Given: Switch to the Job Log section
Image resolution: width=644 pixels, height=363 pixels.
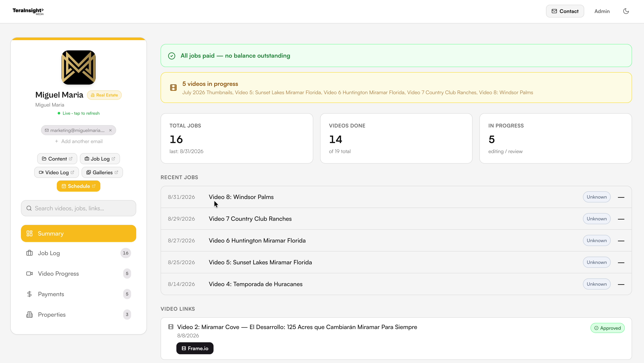Looking at the screenshot, I should click(x=79, y=253).
